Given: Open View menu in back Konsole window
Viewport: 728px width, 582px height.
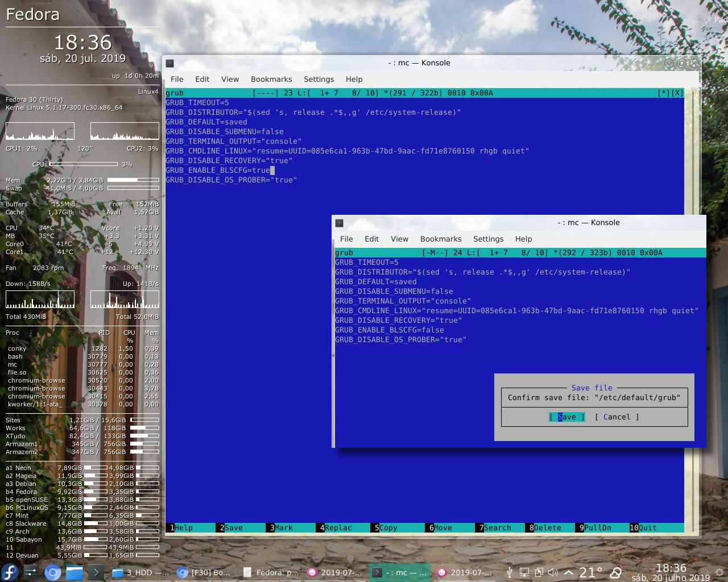Looking at the screenshot, I should pos(230,79).
